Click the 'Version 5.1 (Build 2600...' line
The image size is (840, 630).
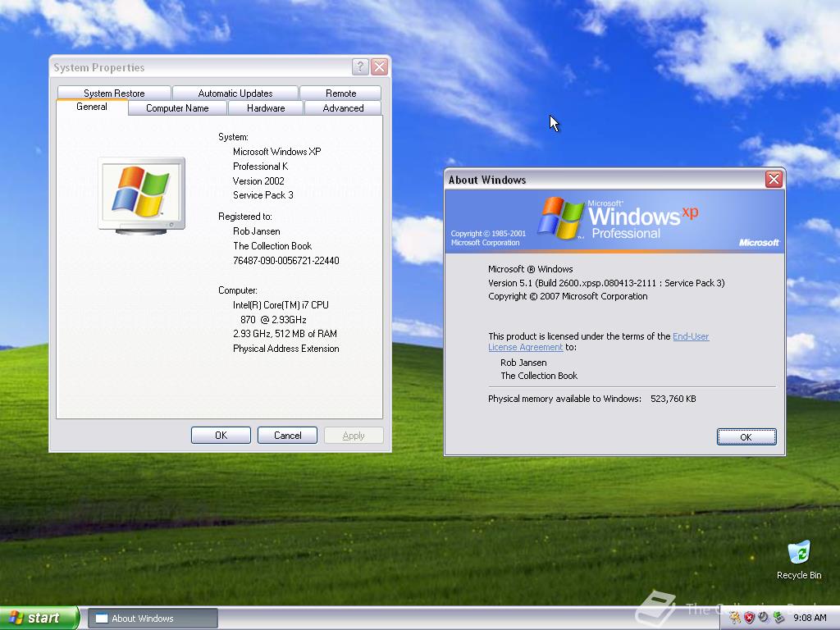click(606, 283)
